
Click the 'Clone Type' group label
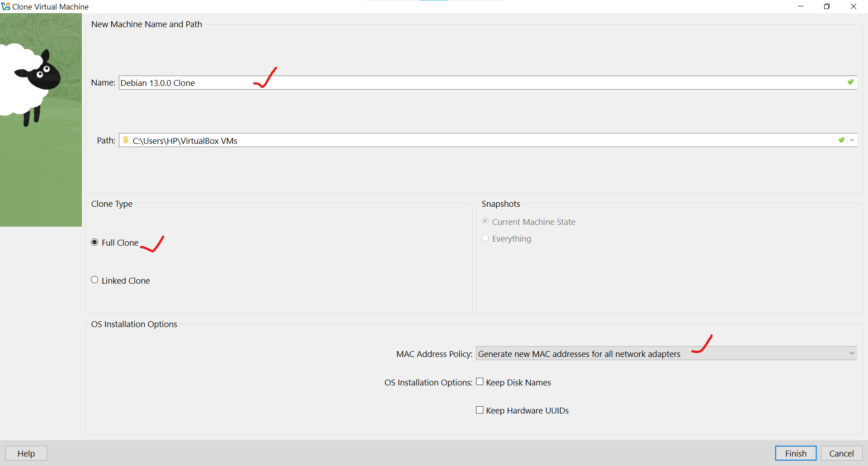click(112, 204)
